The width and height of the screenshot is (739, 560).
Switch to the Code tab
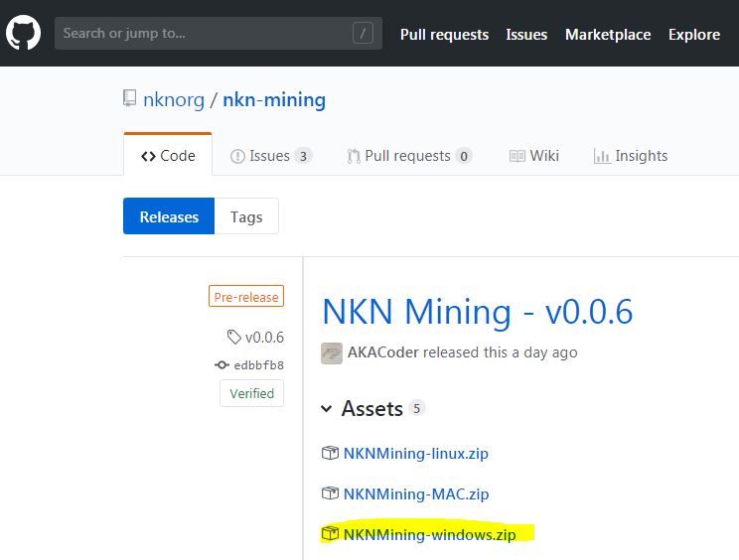click(168, 156)
